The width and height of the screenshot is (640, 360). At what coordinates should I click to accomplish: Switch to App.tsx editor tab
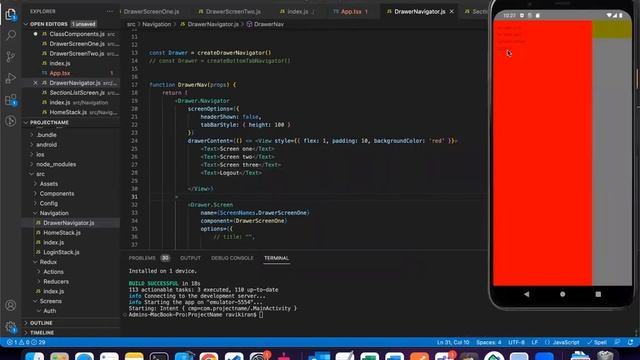coord(351,11)
